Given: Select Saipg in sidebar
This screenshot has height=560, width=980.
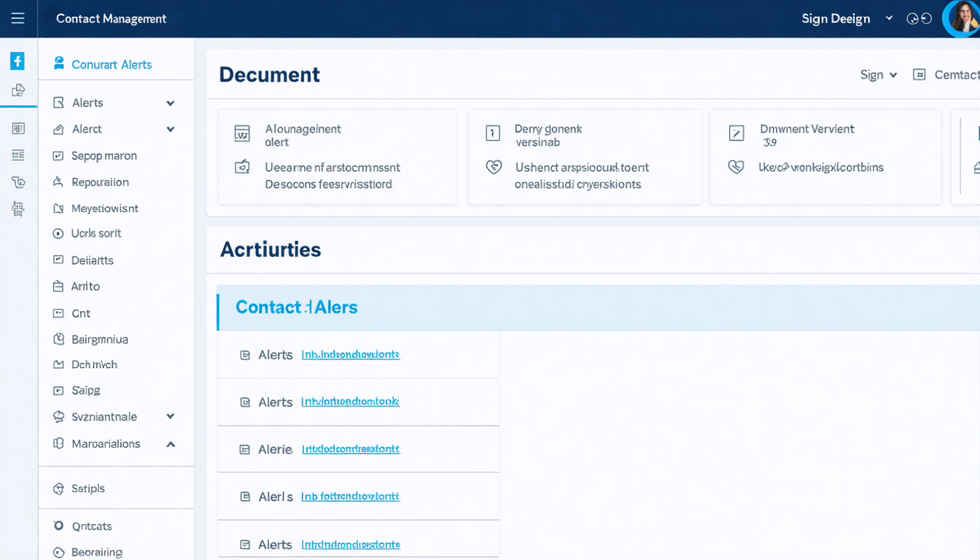Looking at the screenshot, I should point(86,390).
